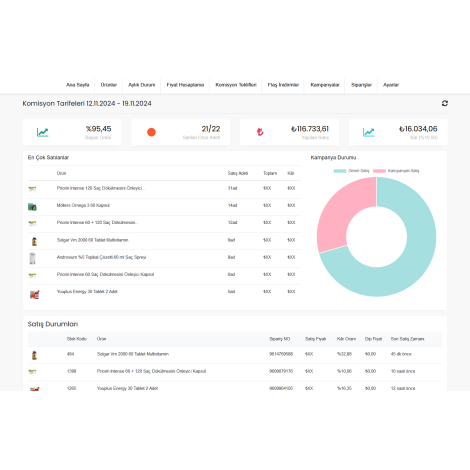470x470 pixels.
Task: Select the Fiyat Hesaplama menu item
Action: (x=185, y=85)
